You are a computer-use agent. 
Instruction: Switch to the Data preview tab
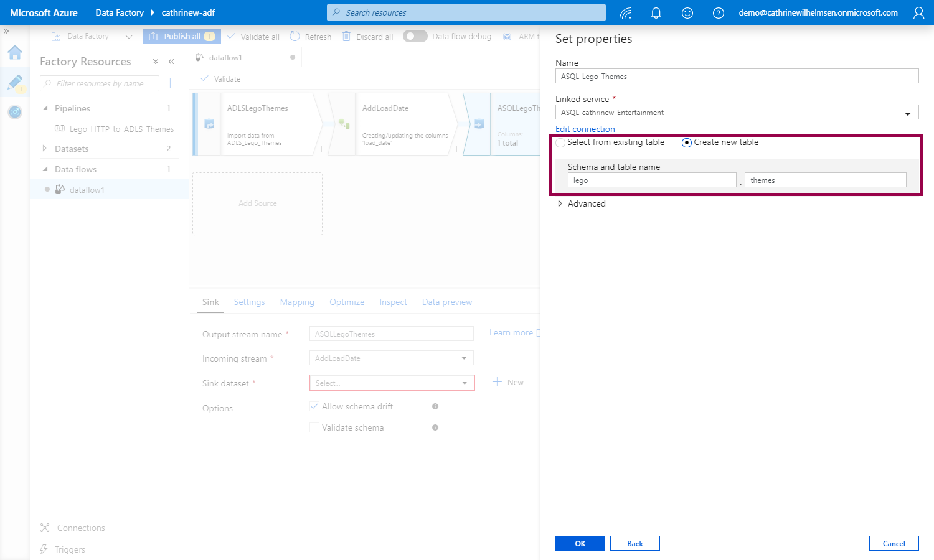(x=446, y=302)
